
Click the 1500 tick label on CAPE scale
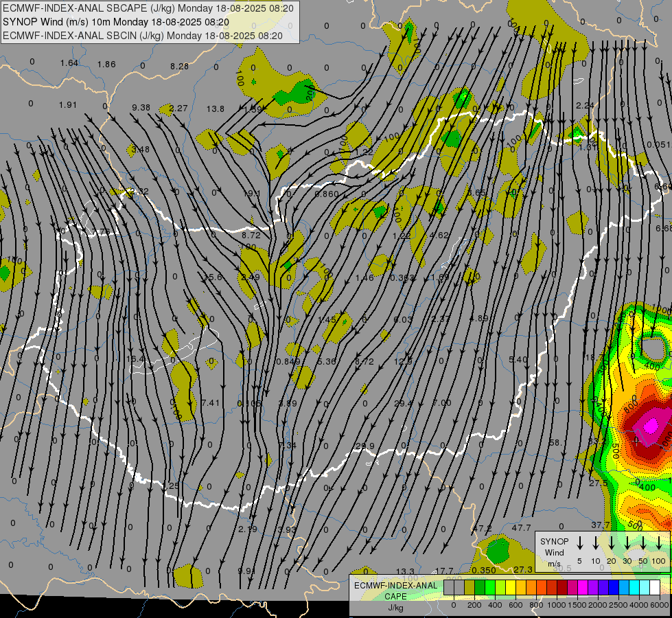[x=577, y=605]
